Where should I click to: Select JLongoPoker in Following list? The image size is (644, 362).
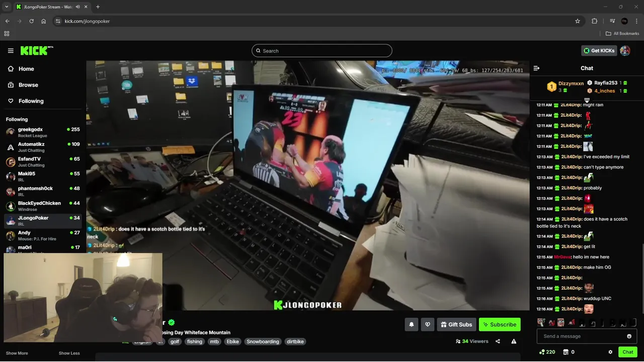pos(43,221)
